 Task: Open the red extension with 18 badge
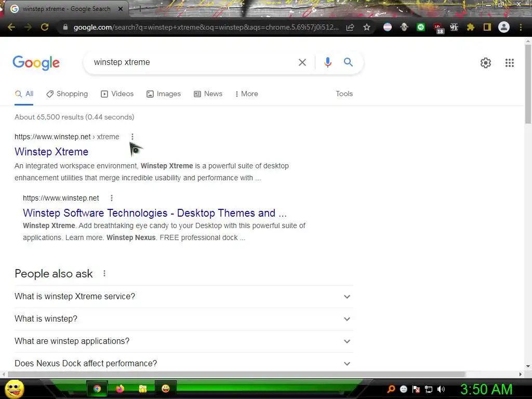pos(438,28)
